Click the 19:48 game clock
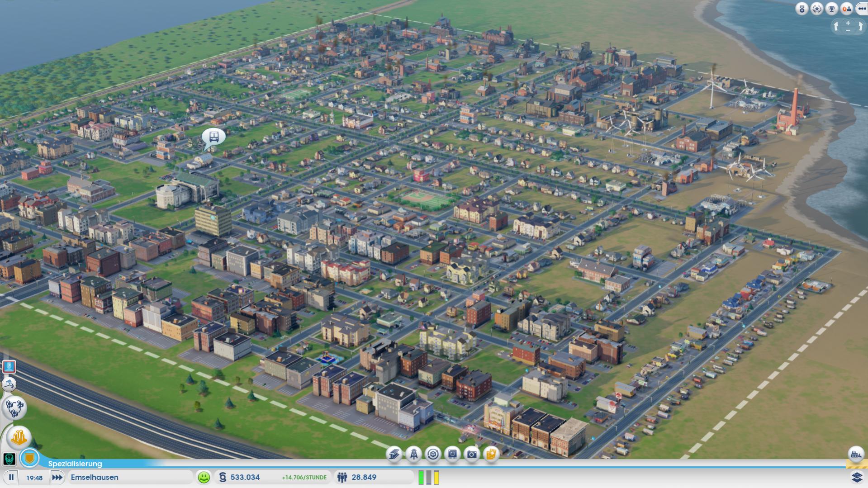This screenshot has width=868, height=488. click(34, 478)
